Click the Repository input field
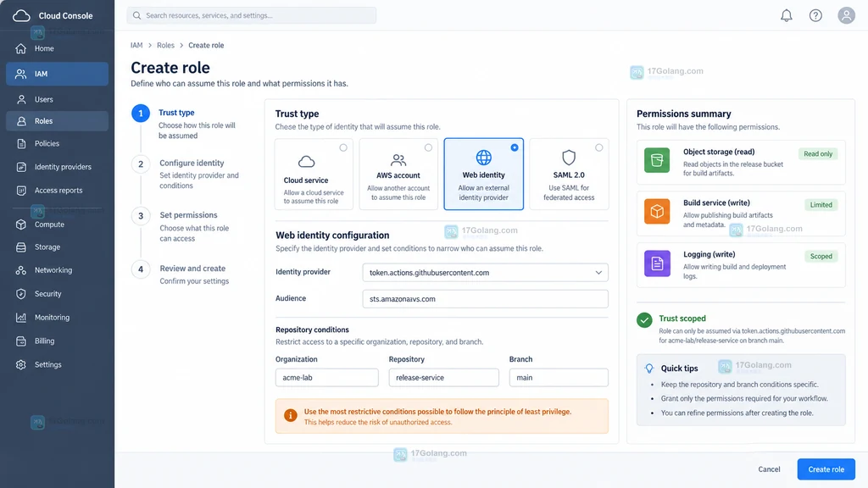Viewport: 868px width, 488px height. 444,377
